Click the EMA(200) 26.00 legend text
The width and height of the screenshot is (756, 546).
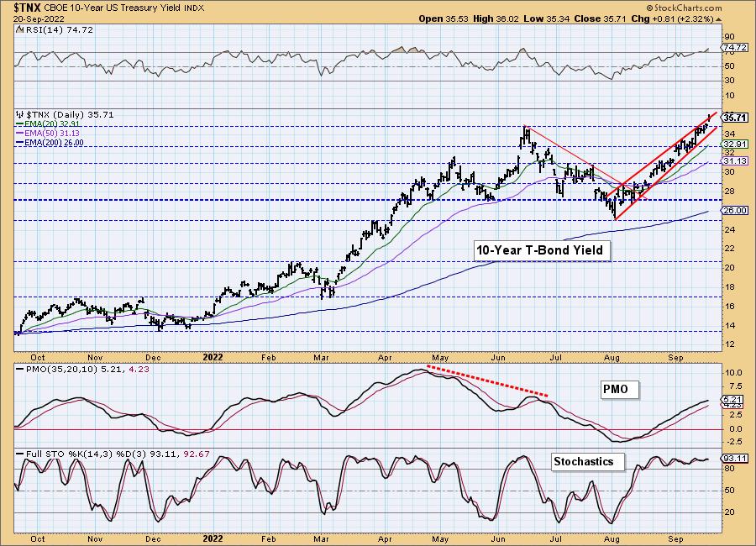click(54, 142)
